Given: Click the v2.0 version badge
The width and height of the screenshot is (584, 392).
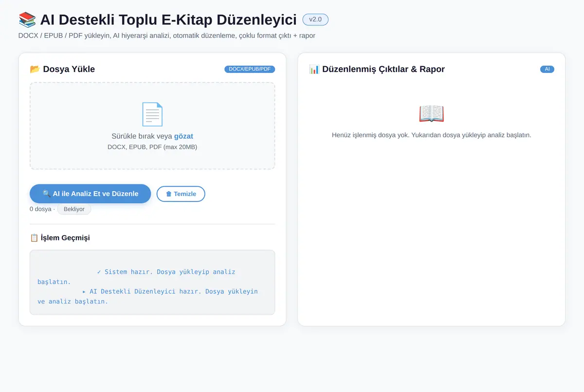Looking at the screenshot, I should [x=315, y=19].
